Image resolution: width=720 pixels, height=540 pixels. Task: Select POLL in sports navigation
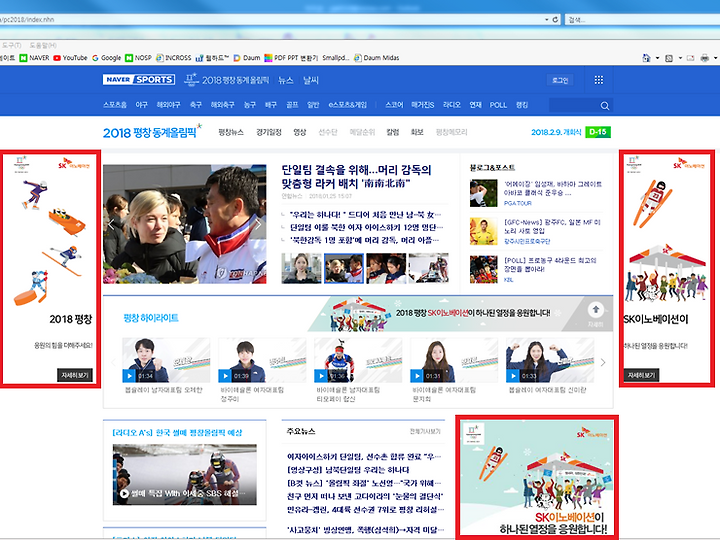pos(498,105)
